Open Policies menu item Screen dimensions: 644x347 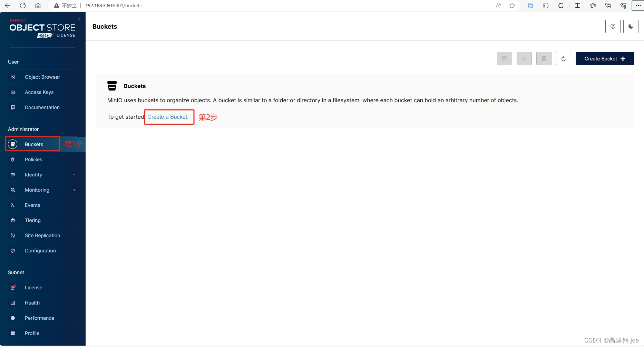42,160
